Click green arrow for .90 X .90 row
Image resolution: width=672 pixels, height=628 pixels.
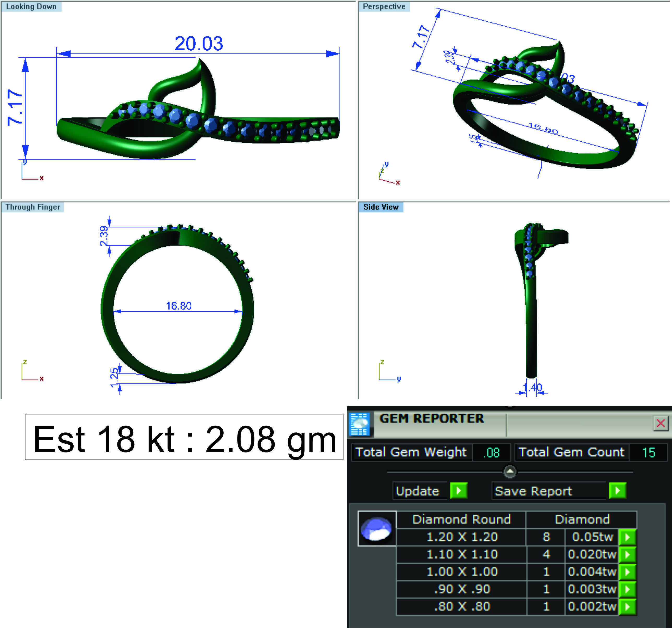(x=627, y=589)
